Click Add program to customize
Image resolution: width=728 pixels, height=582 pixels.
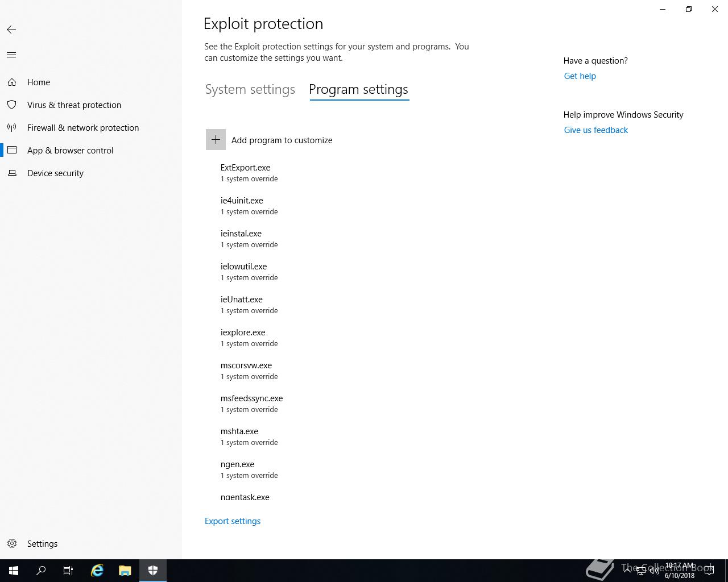click(282, 140)
